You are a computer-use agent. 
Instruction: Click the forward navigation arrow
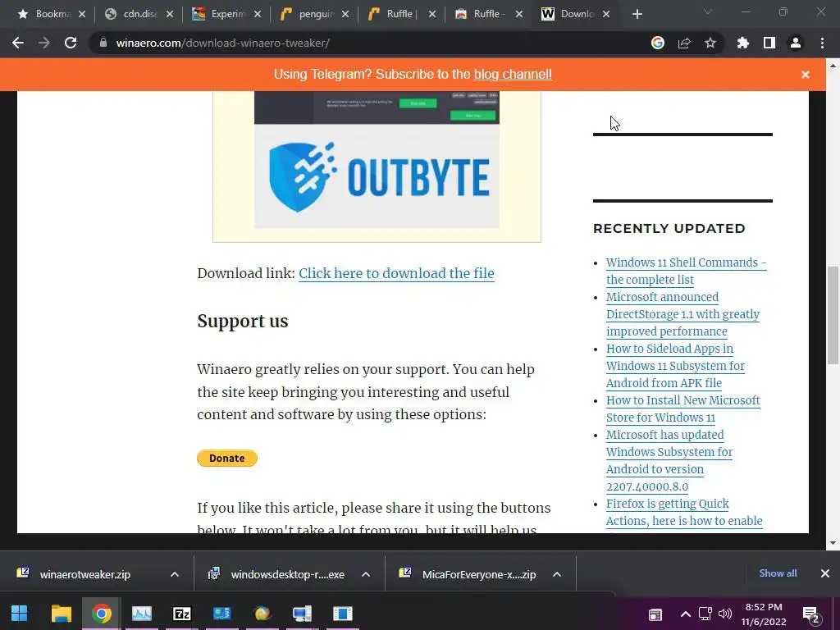pos(44,43)
